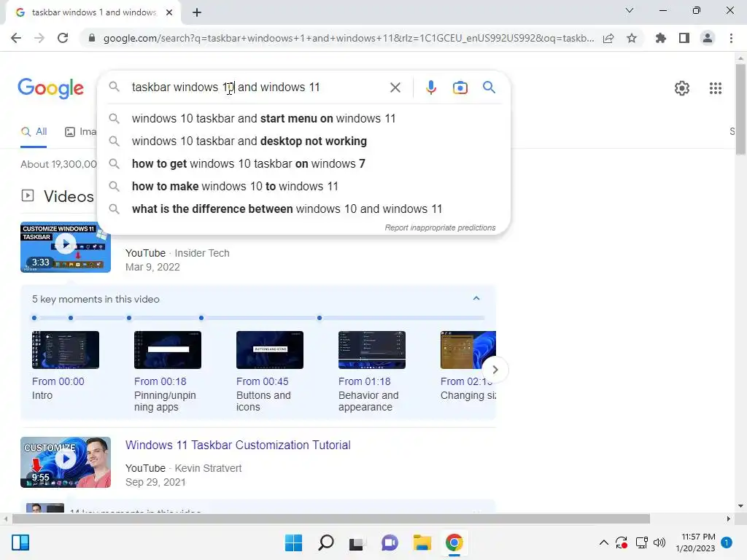The width and height of the screenshot is (747, 560).
Task: Clear the search box with the X
Action: click(x=395, y=87)
